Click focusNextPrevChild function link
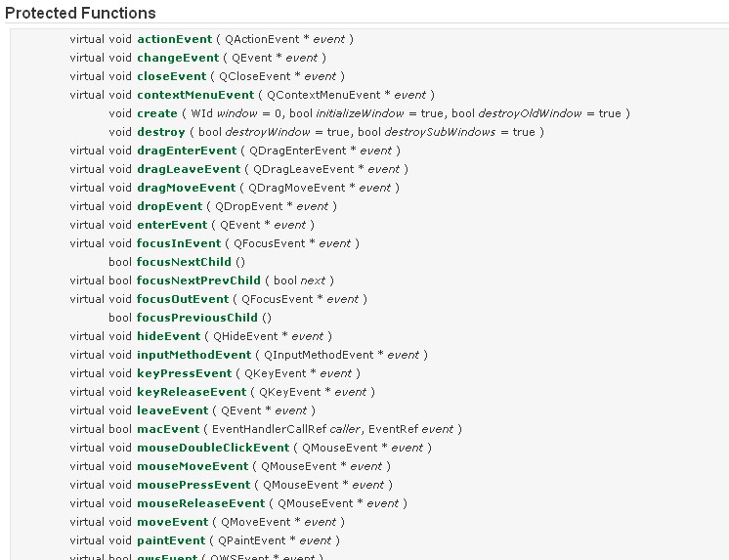This screenshot has width=729, height=560. click(199, 280)
